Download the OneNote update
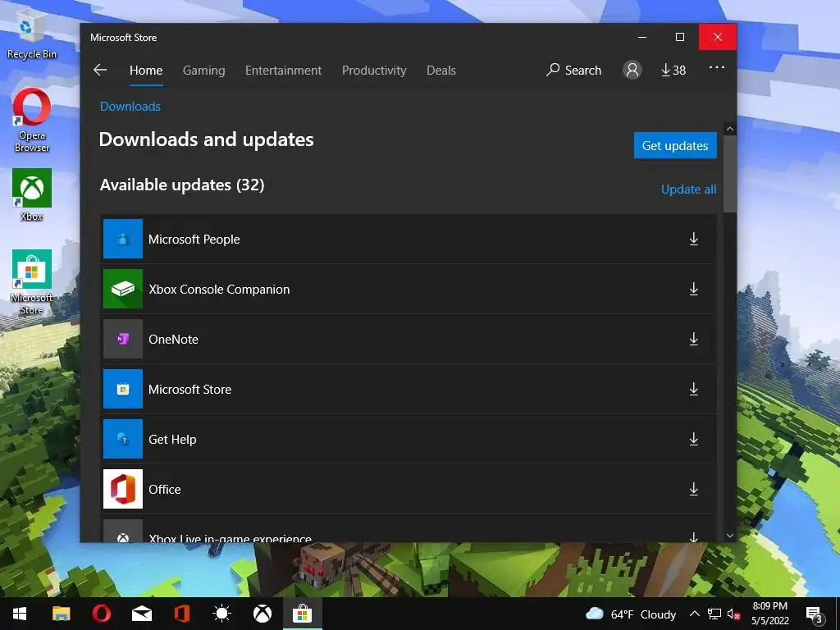 [694, 339]
